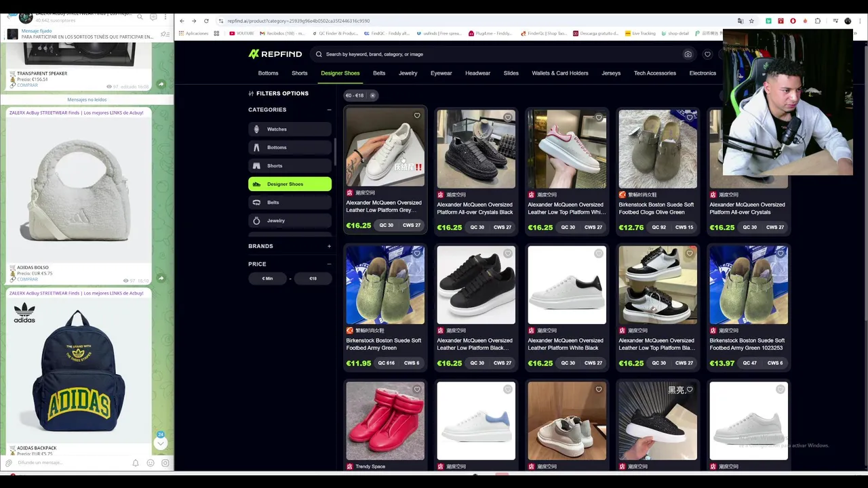The image size is (868, 488).
Task: Select the Jewelry category in sidebar
Action: [x=290, y=220]
